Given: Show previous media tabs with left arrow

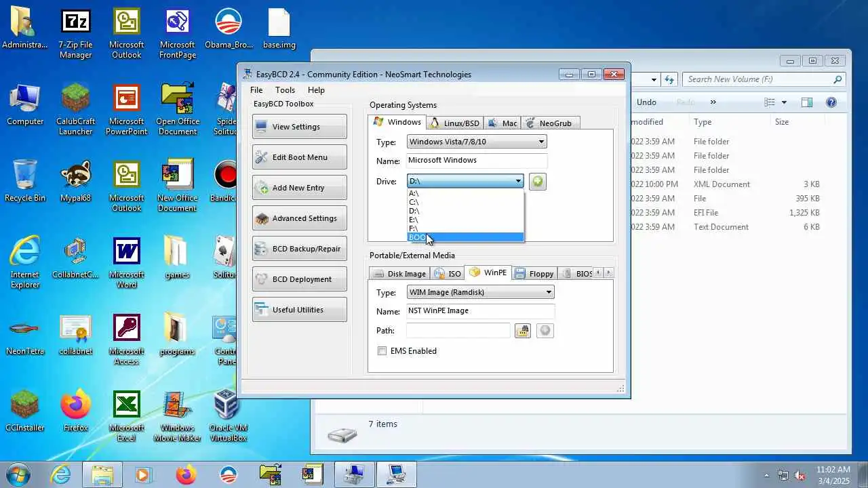Looking at the screenshot, I should 598,273.
